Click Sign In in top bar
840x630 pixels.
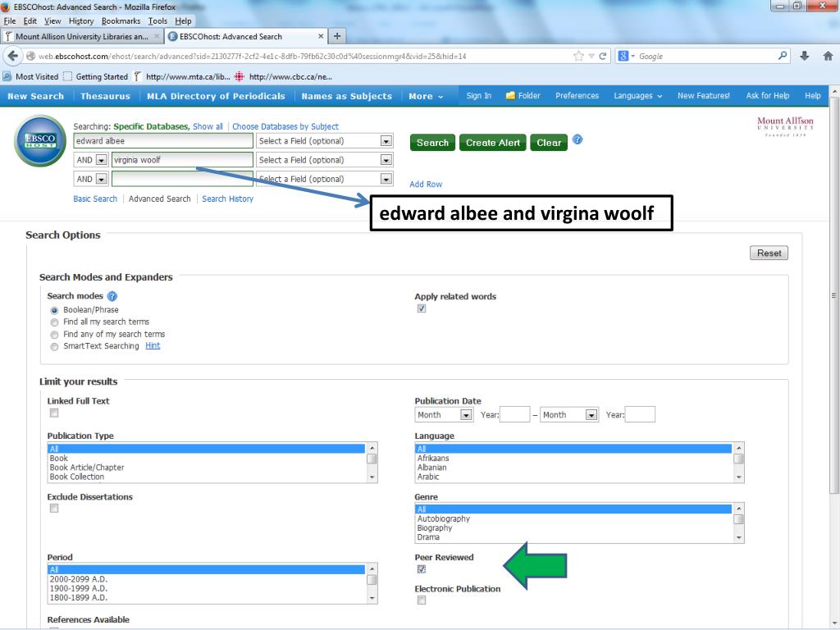tap(478, 96)
